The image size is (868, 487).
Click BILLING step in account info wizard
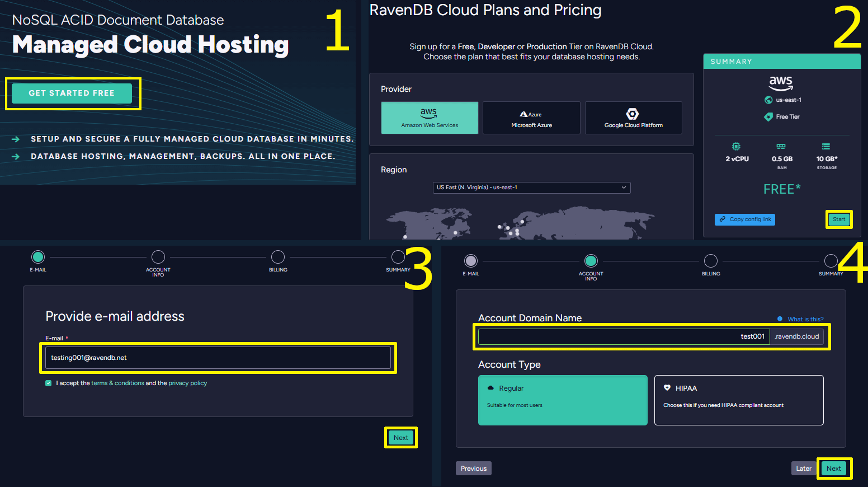coord(711,261)
